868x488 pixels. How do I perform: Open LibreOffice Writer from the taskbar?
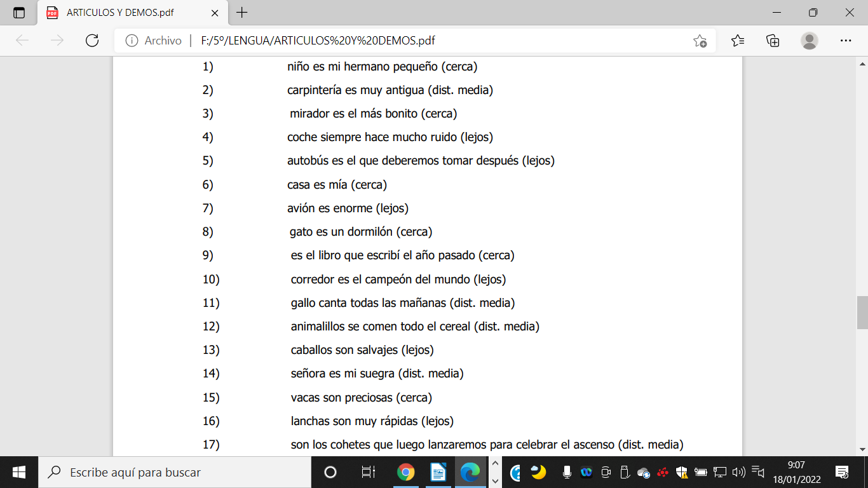pos(438,472)
